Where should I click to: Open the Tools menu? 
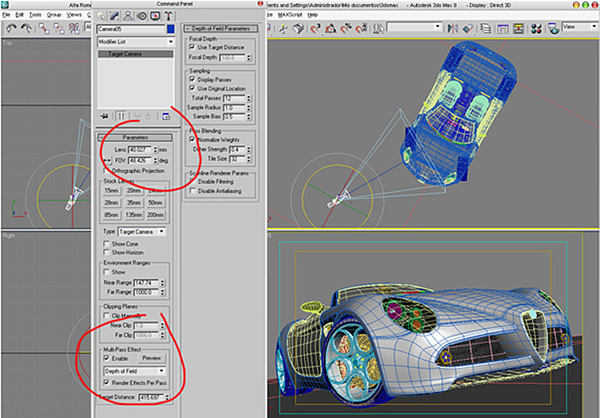pos(35,15)
